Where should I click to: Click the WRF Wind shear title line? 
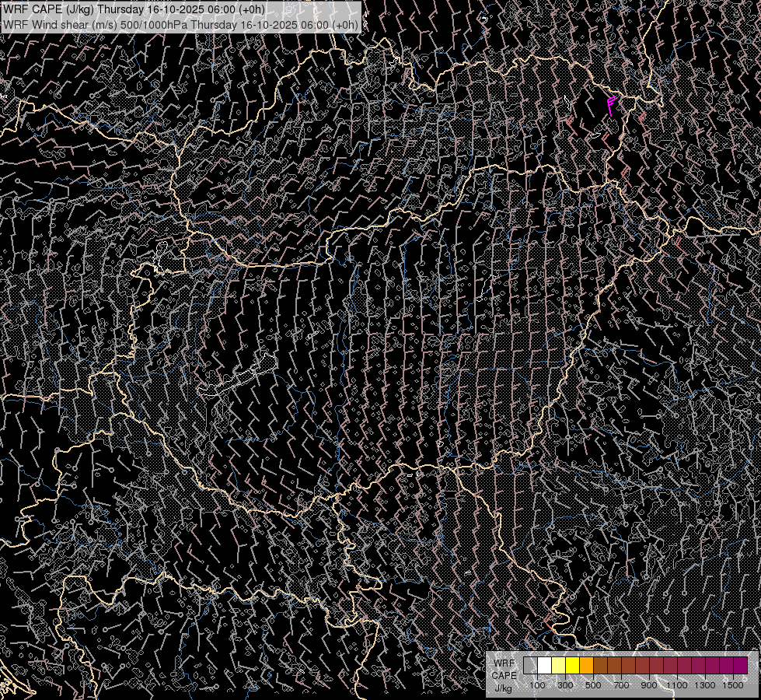181,24
